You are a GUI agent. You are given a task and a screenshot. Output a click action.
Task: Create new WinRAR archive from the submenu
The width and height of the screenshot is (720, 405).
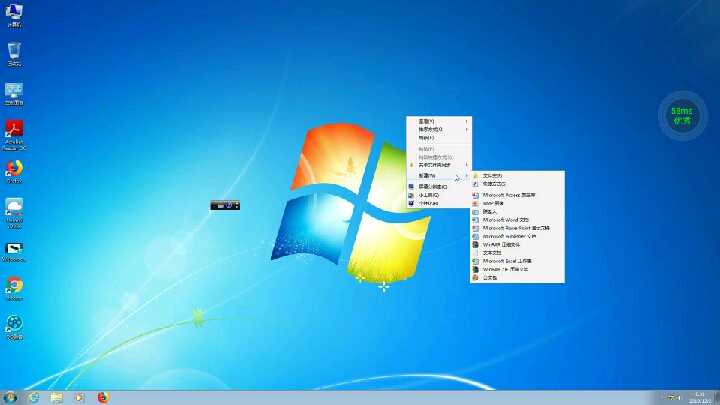[518, 245]
